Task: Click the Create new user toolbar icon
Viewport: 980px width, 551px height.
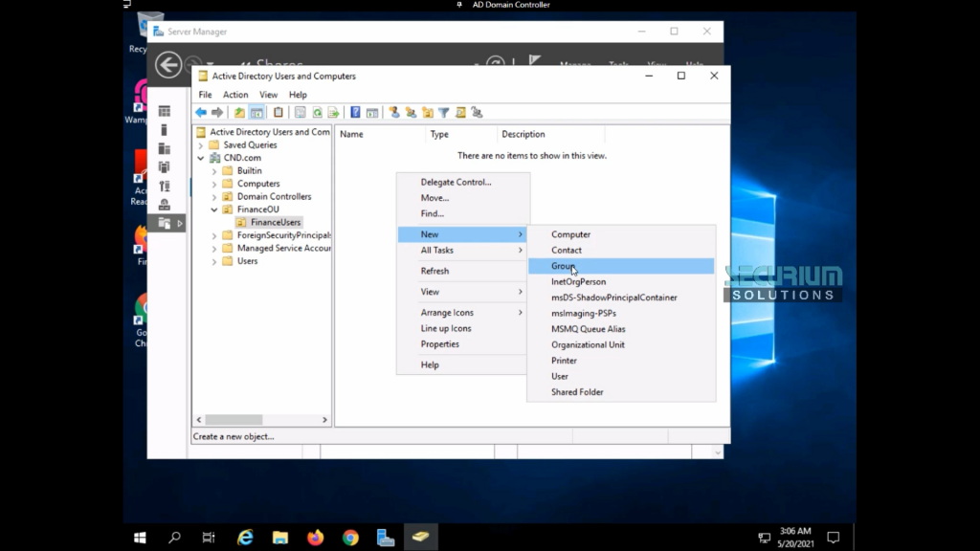Action: [393, 113]
